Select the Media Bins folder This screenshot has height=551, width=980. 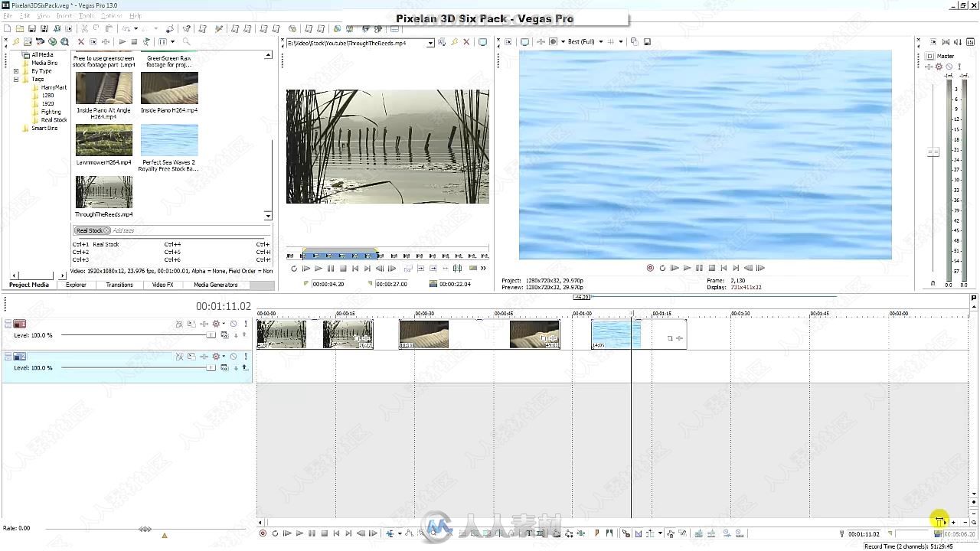click(44, 63)
